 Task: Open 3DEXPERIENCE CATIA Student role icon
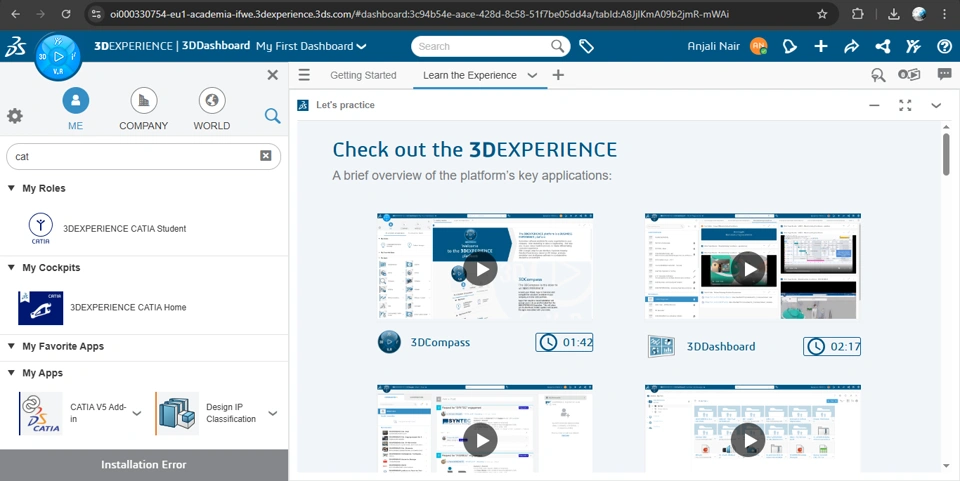pos(40,228)
